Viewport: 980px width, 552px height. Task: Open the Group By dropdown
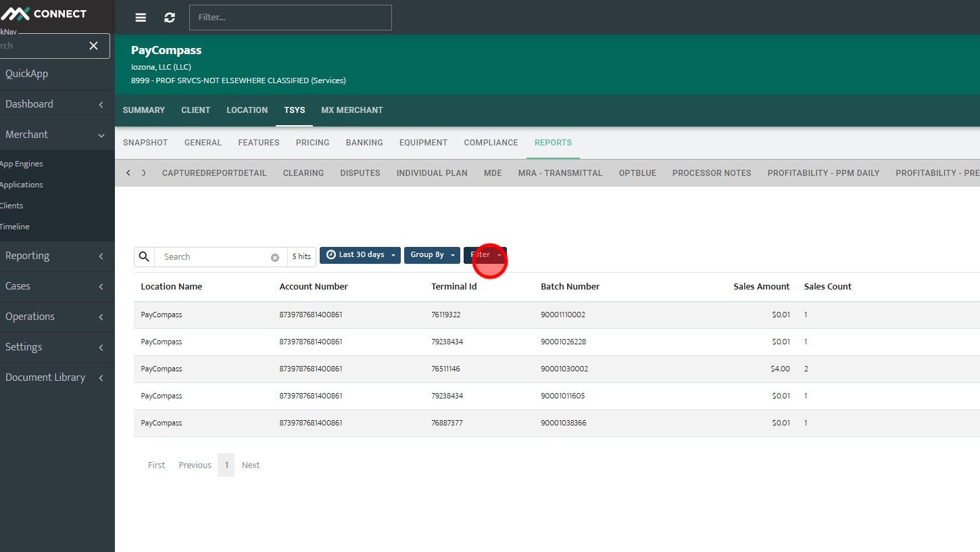tap(432, 255)
